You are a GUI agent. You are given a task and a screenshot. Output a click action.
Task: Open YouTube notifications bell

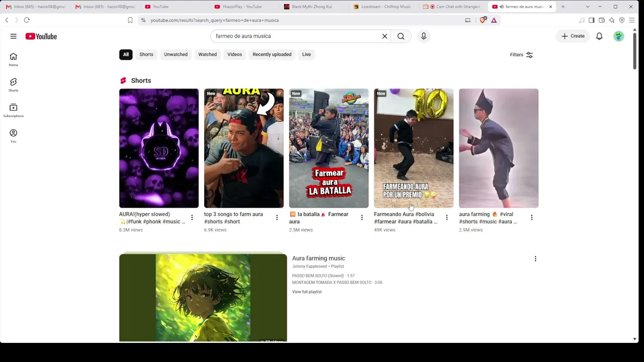point(599,36)
